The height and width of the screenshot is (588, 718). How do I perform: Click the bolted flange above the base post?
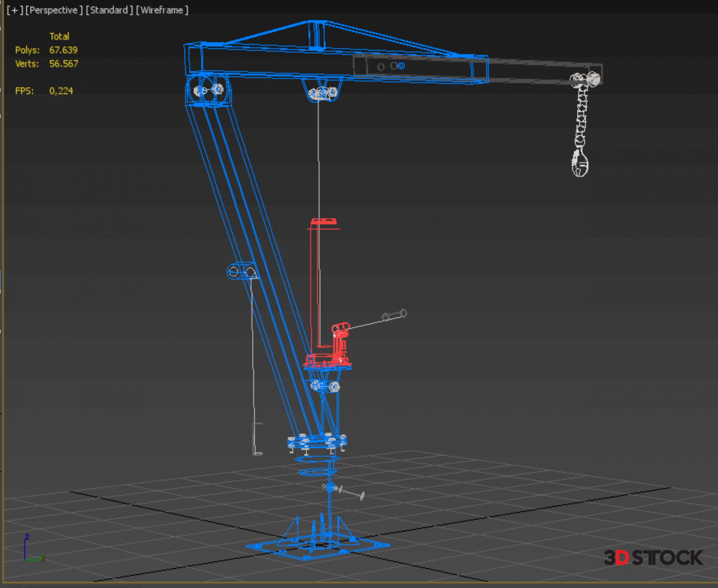[317, 441]
